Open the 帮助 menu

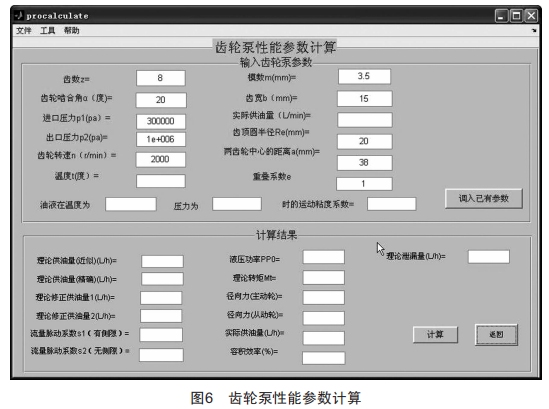71,31
